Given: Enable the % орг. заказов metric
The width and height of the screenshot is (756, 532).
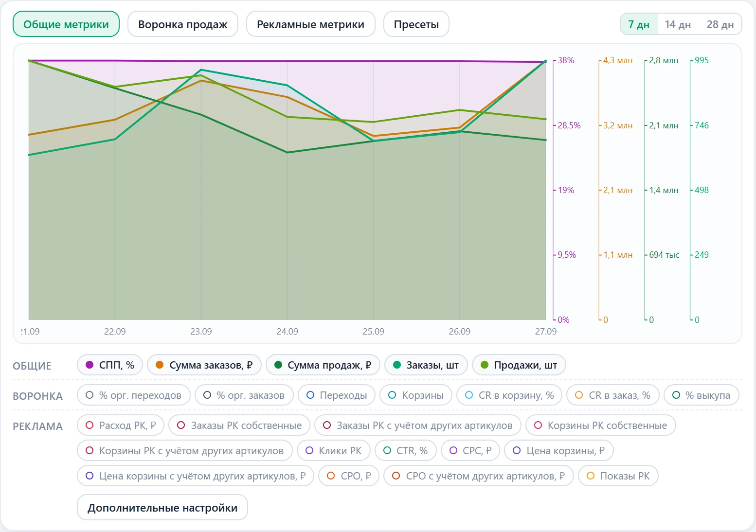Looking at the screenshot, I should tap(244, 395).
